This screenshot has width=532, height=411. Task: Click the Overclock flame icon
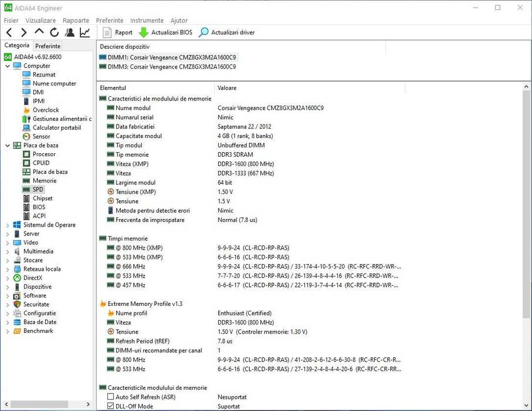click(x=26, y=110)
